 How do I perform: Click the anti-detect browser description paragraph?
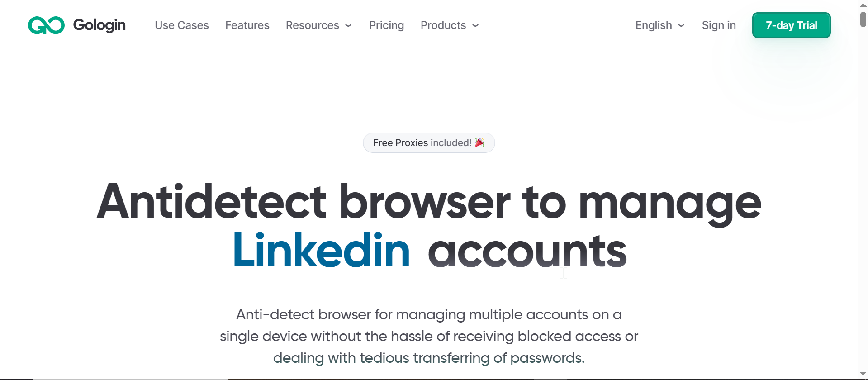pos(429,336)
